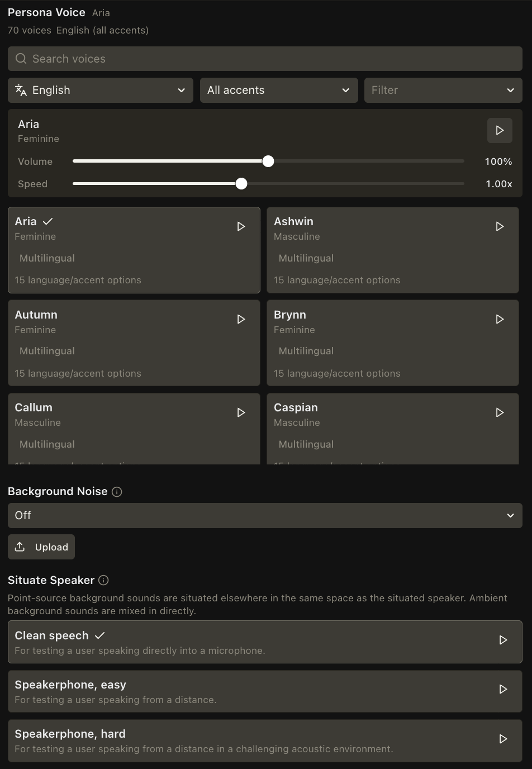The image size is (532, 769).
Task: Play the Callum voice sample
Action: [x=241, y=412]
